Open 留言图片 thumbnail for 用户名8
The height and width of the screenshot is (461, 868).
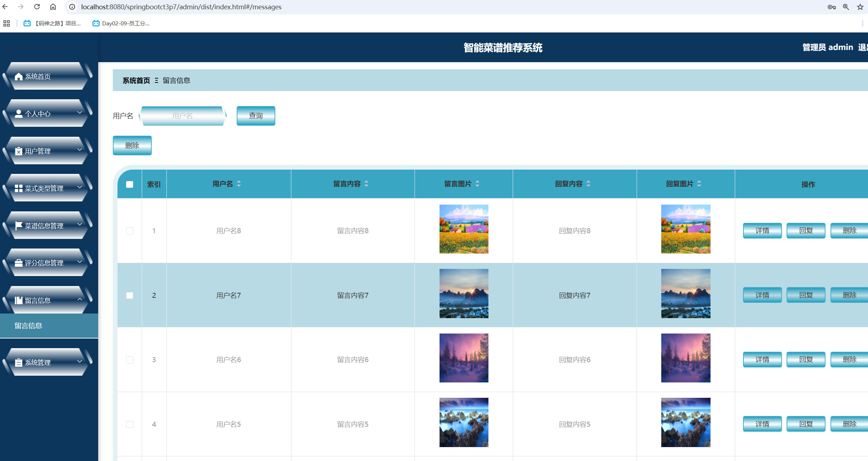(464, 229)
